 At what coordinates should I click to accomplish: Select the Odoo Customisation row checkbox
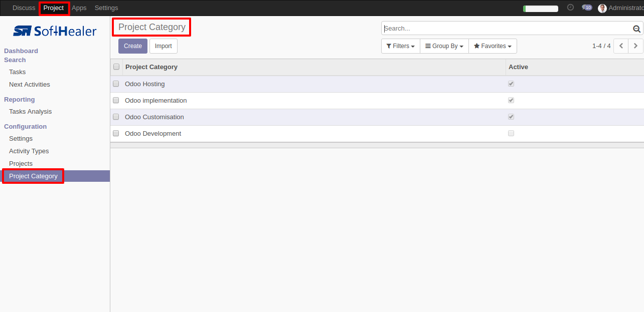116,117
